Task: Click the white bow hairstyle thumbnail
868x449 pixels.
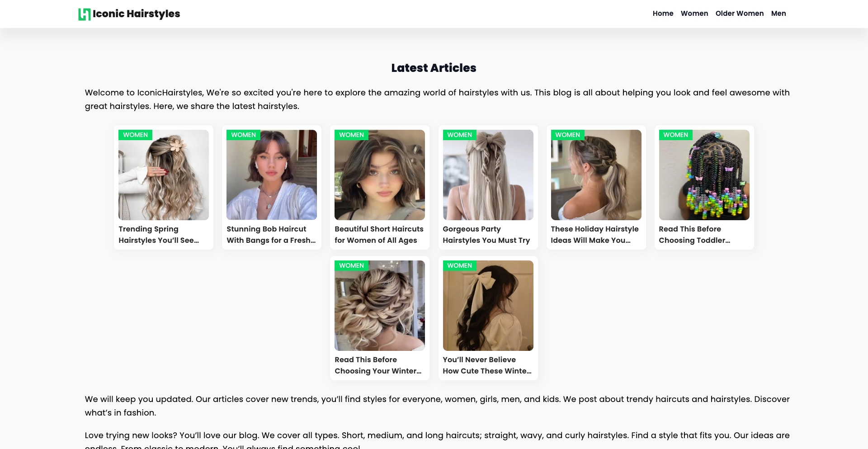Action: point(488,305)
